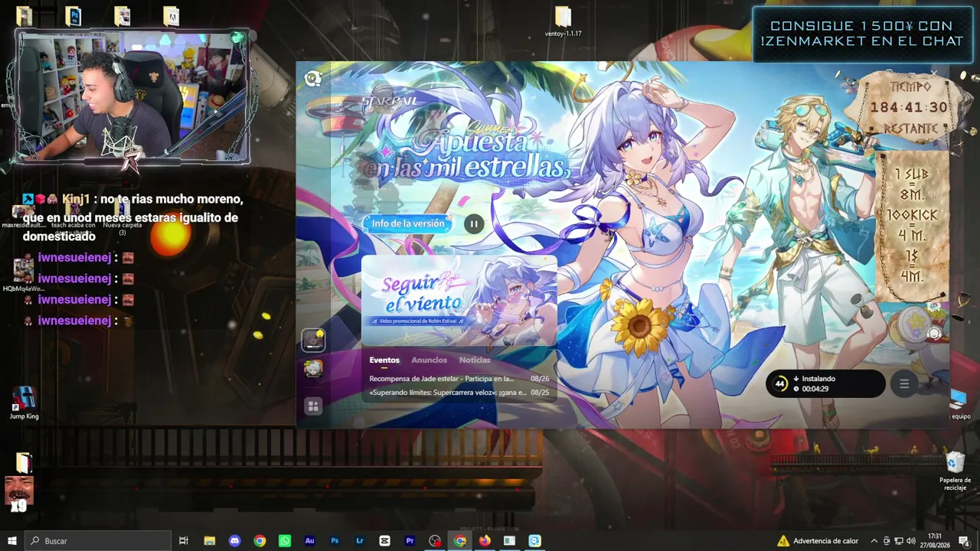Click the HoYoPlay logo icon in the launcher
Screen dimensions: 980x551
click(x=312, y=79)
